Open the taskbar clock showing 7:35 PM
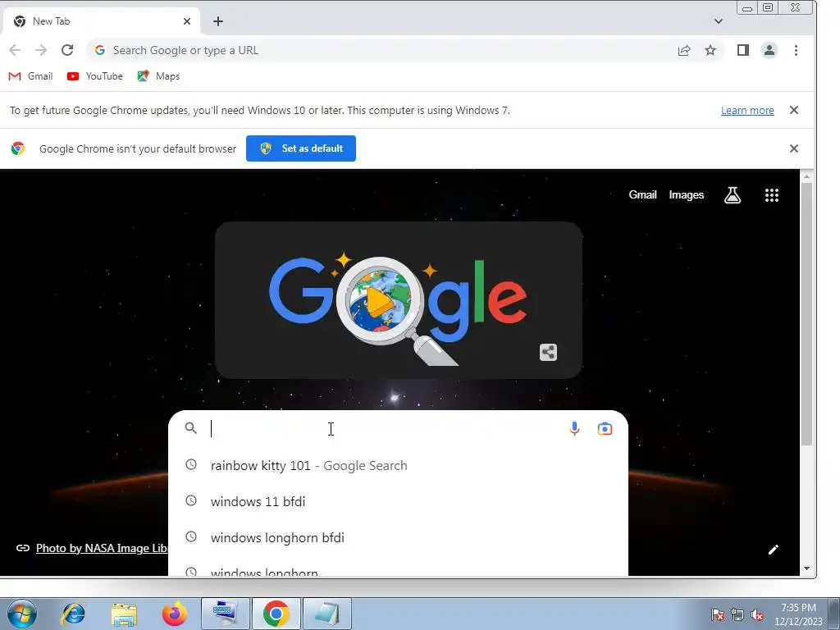 tap(798, 614)
